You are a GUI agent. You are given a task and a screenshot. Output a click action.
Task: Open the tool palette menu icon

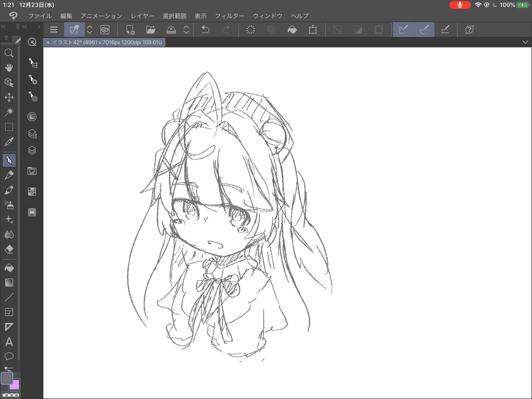click(6, 39)
